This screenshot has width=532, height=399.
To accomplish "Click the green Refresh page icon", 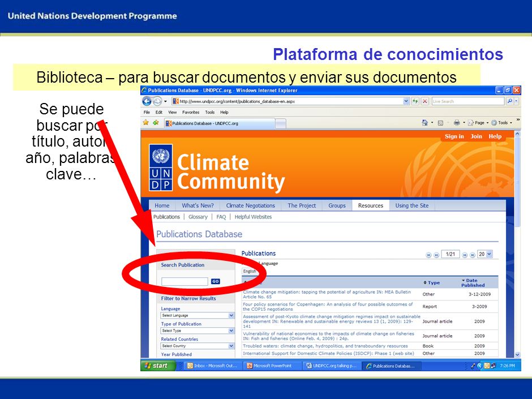I will coord(415,101).
